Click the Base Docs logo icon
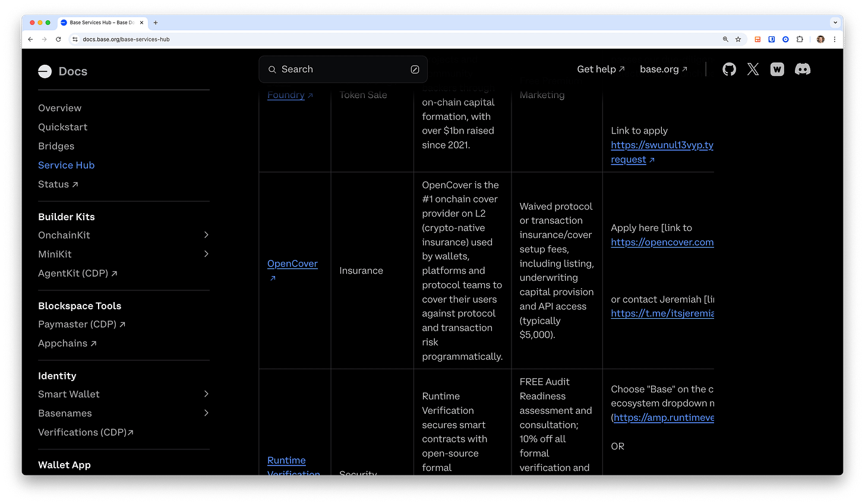Image resolution: width=865 pixels, height=504 pixels. pos(45,71)
